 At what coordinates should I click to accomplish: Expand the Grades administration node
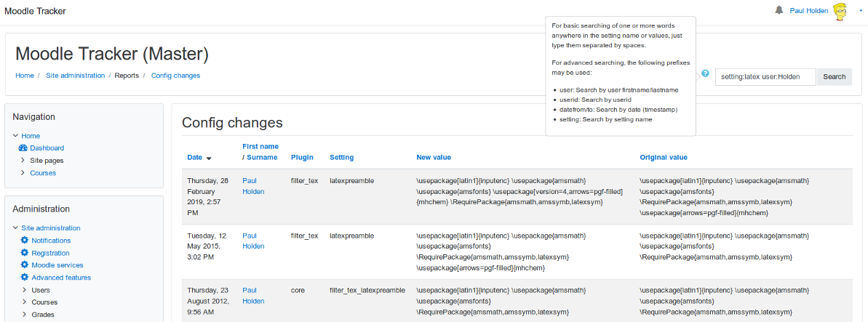[x=24, y=315]
